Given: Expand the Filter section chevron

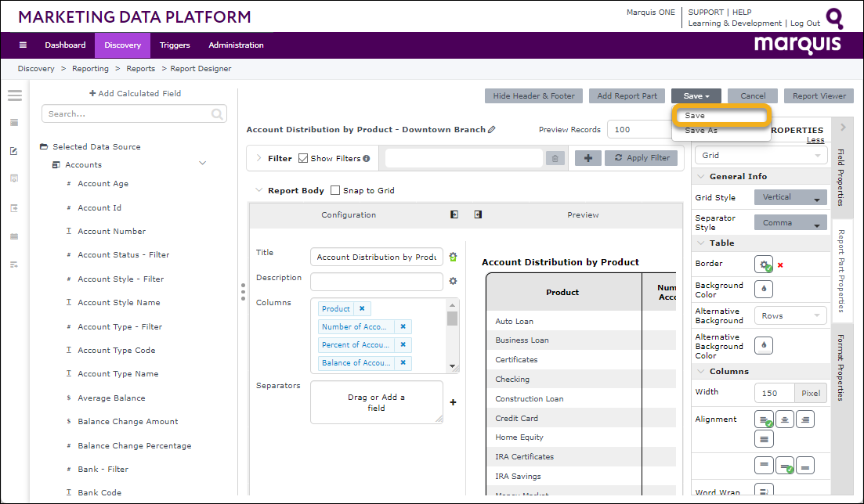Looking at the screenshot, I should click(x=259, y=158).
